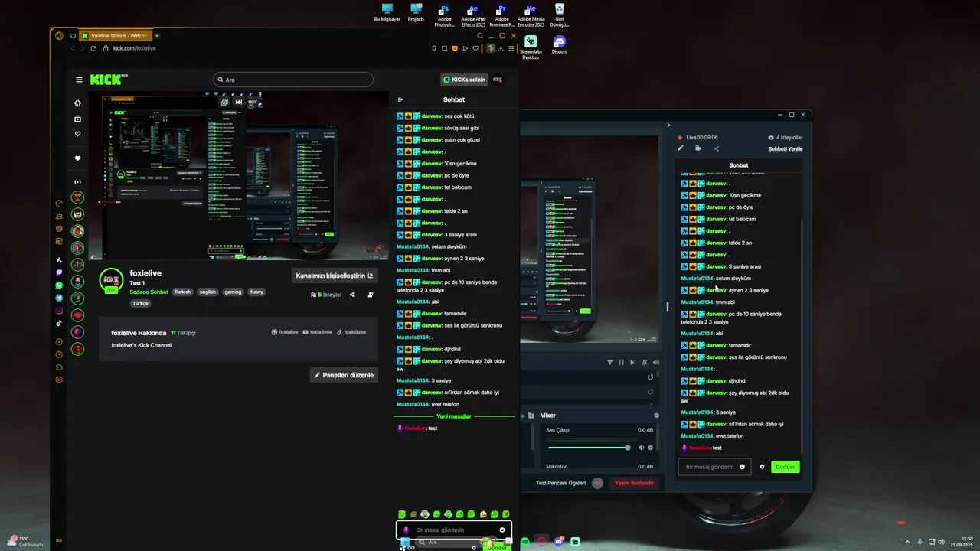Select the foxielive Stream browser tab
Image resolution: width=980 pixels, height=551 pixels.
(x=117, y=36)
